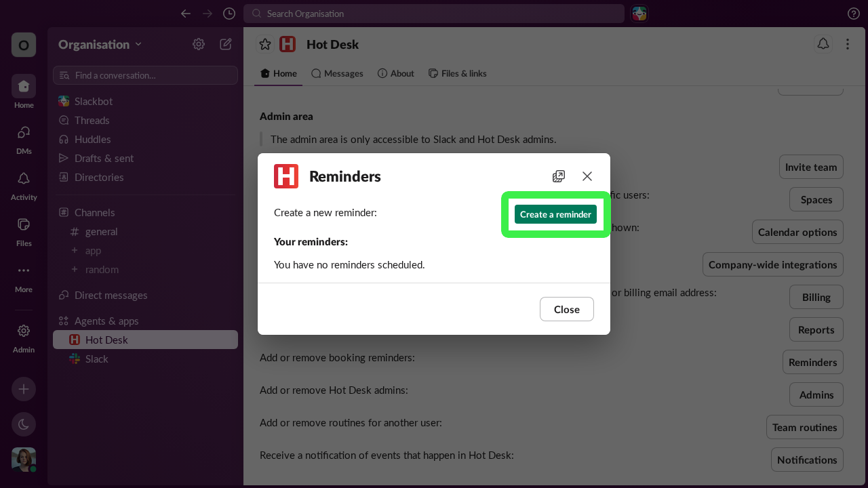868x488 pixels.
Task: Open Huddles in sidebar
Action: click(x=145, y=139)
